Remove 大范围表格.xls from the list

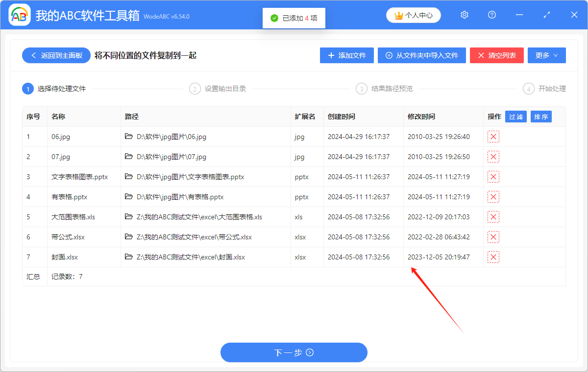[x=493, y=216]
